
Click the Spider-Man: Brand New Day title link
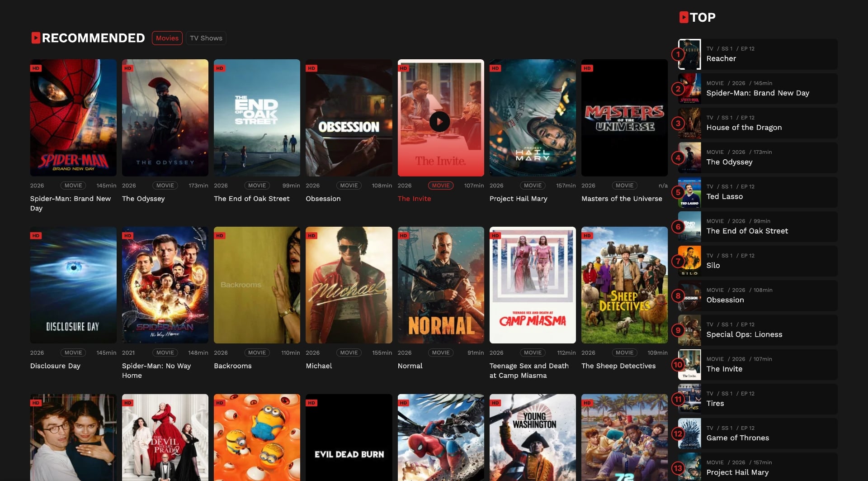point(70,203)
